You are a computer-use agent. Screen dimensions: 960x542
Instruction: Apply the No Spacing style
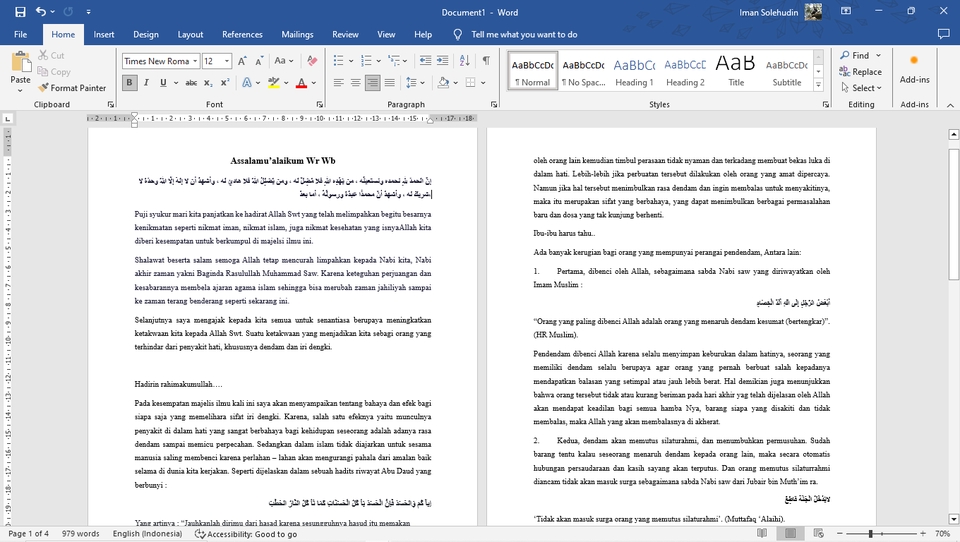tap(583, 71)
